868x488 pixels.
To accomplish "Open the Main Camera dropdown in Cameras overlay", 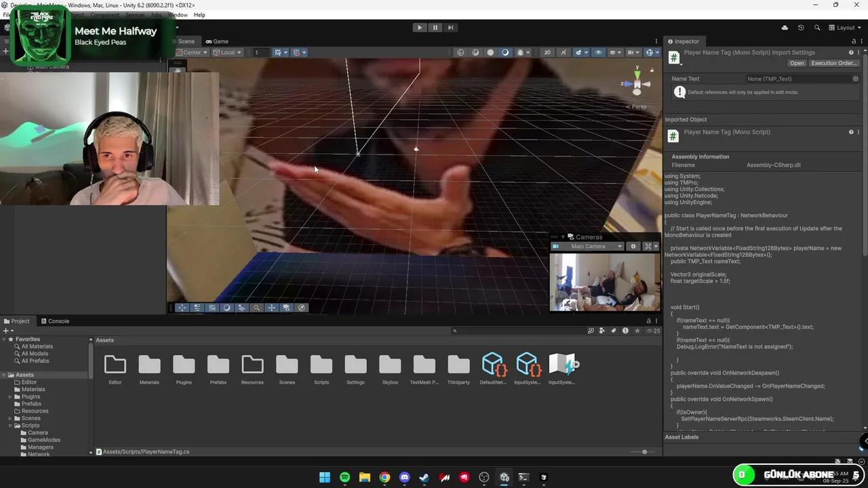I will tap(587, 247).
